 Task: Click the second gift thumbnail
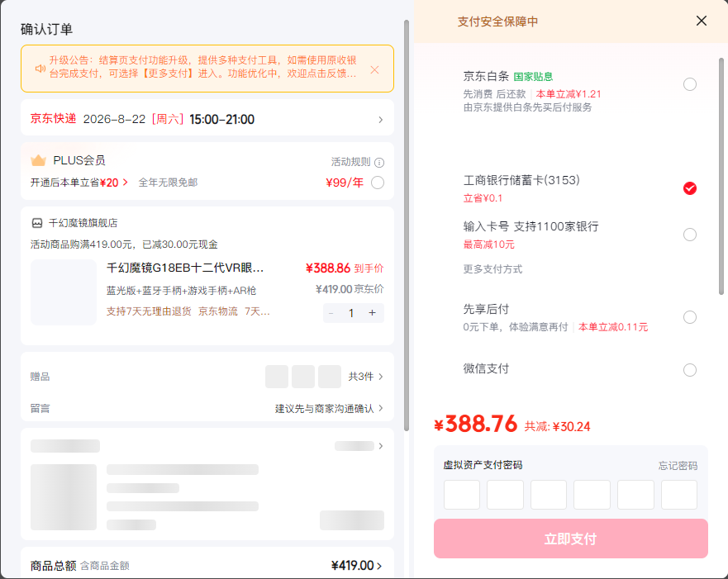[303, 377]
